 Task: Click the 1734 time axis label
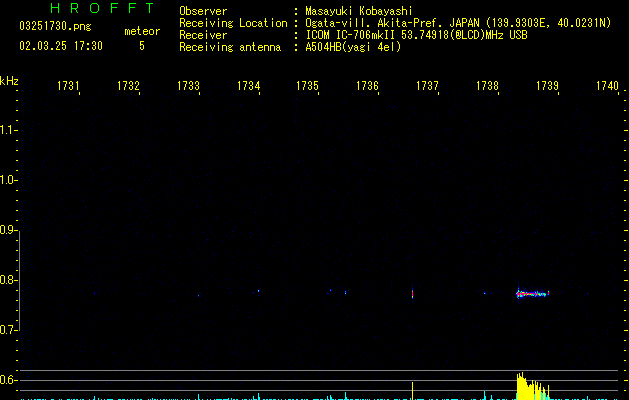pos(248,85)
